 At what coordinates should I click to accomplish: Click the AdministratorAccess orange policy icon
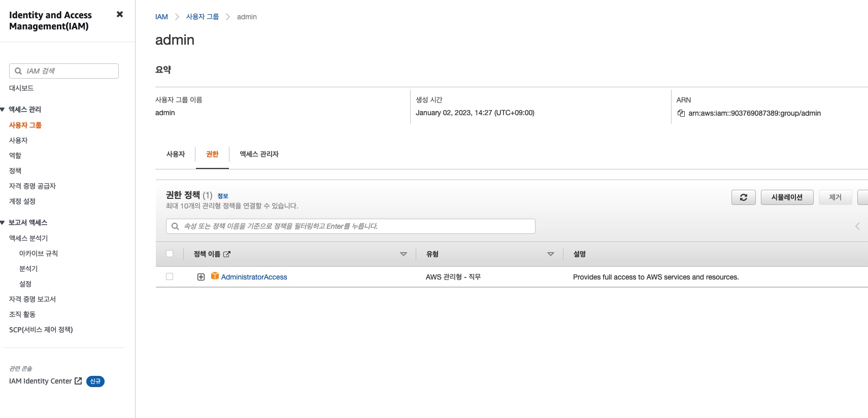click(x=215, y=276)
